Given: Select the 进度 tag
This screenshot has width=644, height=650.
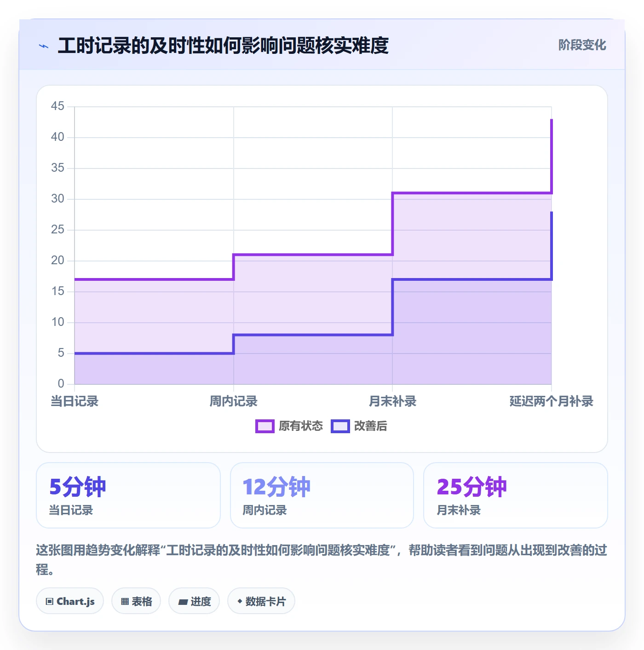Looking at the screenshot, I should pyautogui.click(x=194, y=601).
